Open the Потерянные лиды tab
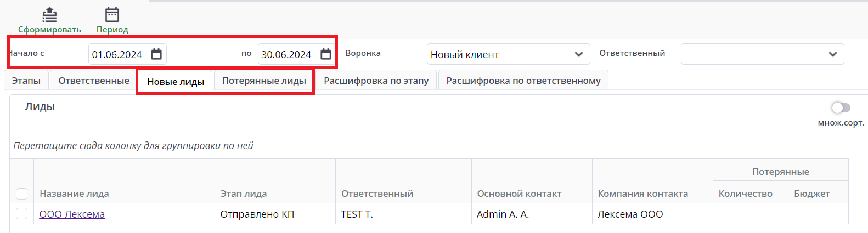The height and width of the screenshot is (233, 868). [264, 81]
